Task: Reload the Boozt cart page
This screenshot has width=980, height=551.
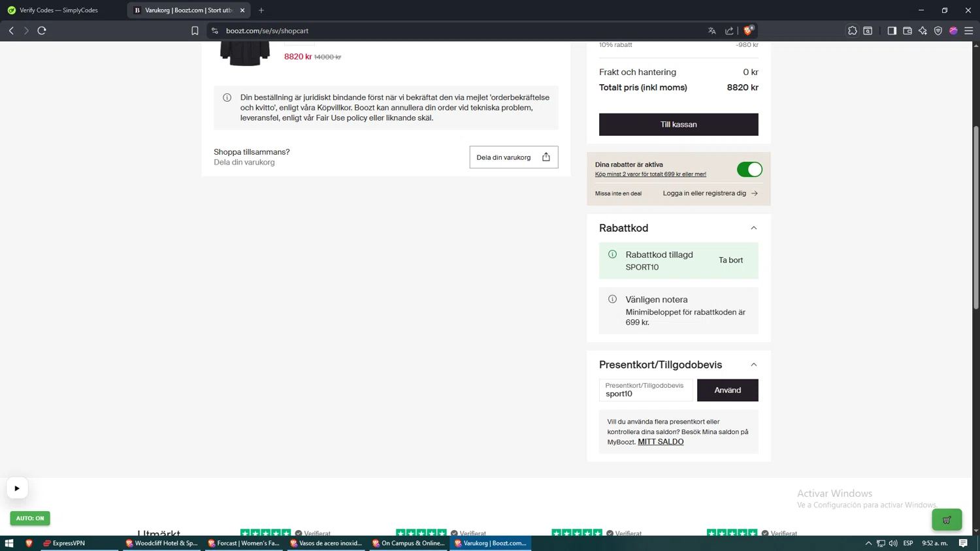Action: click(42, 31)
